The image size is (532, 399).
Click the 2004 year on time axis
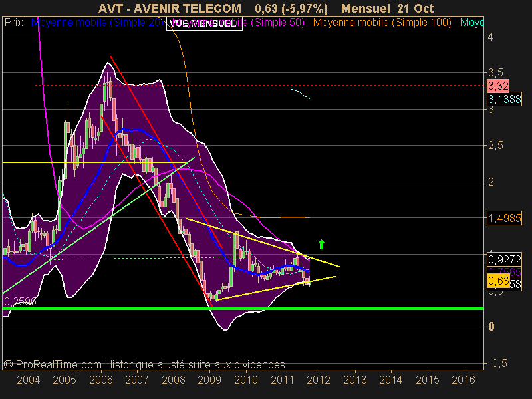tap(28, 380)
